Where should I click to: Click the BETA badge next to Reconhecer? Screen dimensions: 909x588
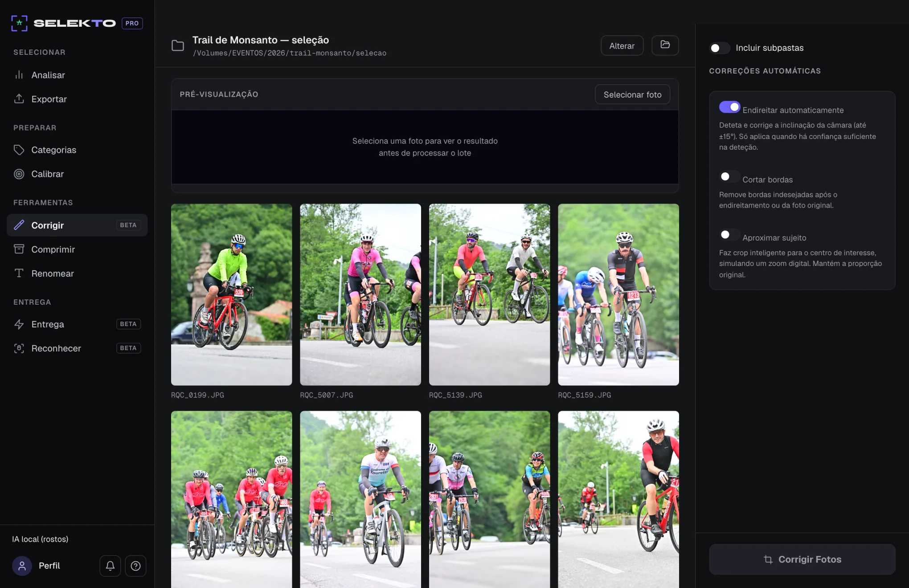128,348
